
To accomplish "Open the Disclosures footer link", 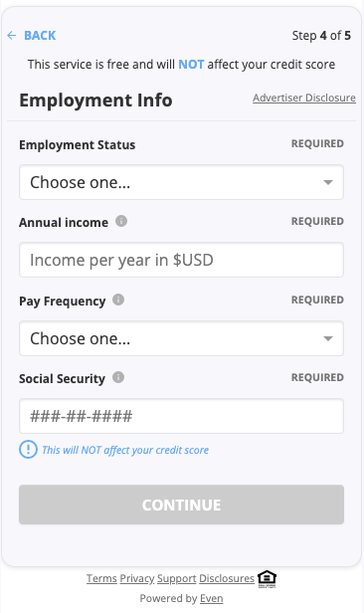I will click(227, 578).
